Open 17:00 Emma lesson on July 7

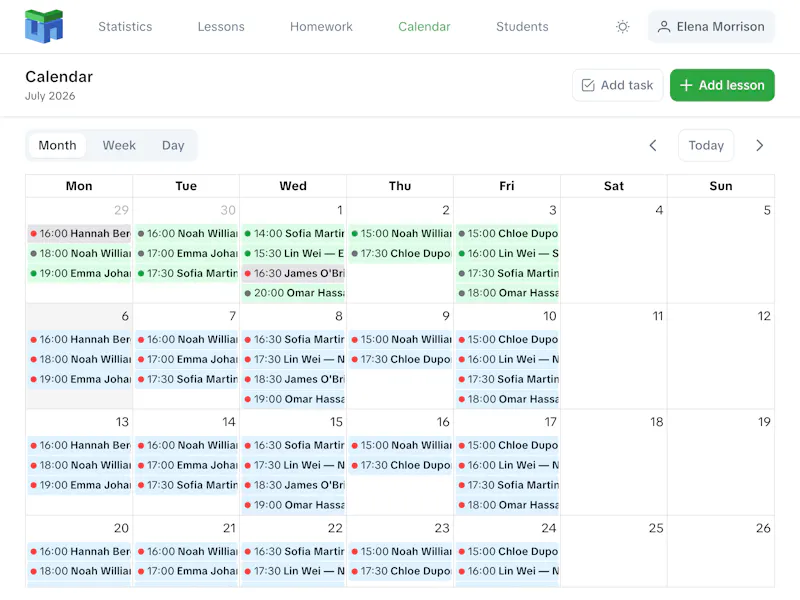[187, 359]
